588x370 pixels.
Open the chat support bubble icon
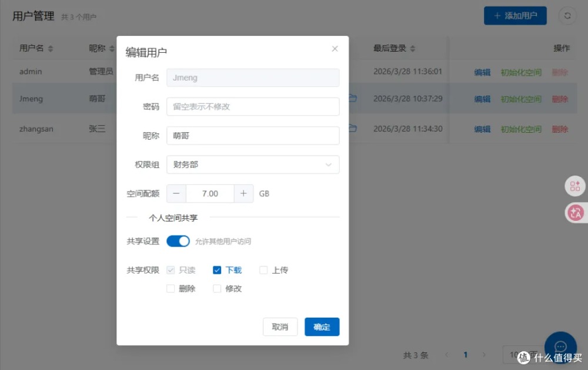(560, 347)
